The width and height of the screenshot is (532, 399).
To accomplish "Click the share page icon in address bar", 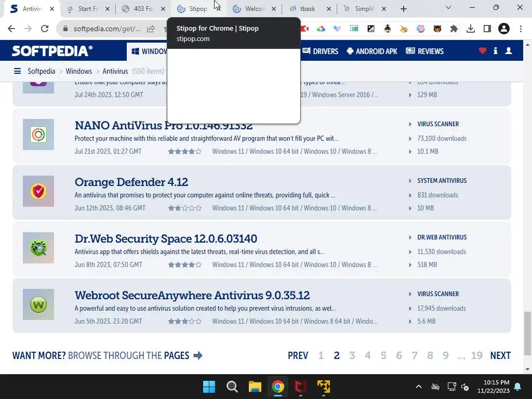I will [151, 29].
